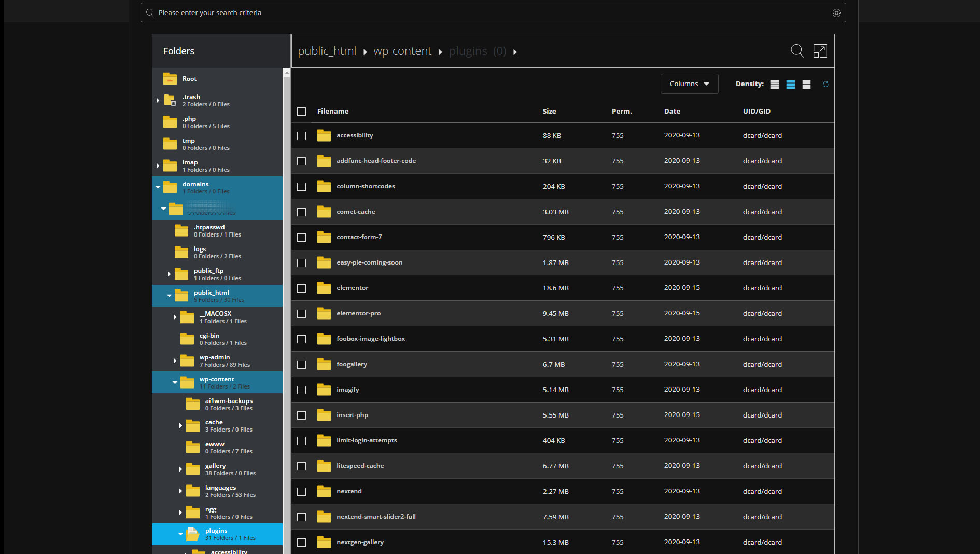
Task: Click the file search magnifier icon
Action: (797, 51)
